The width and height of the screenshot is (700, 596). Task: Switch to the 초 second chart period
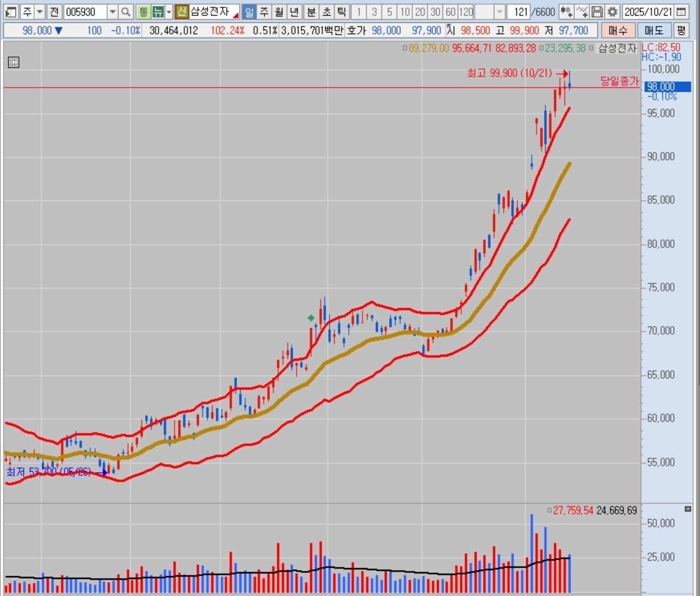(326, 12)
